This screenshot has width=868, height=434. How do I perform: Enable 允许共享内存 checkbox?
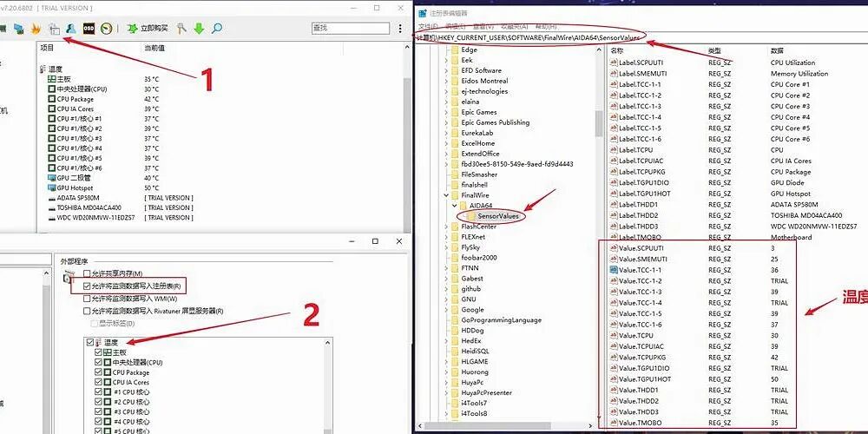click(x=86, y=274)
